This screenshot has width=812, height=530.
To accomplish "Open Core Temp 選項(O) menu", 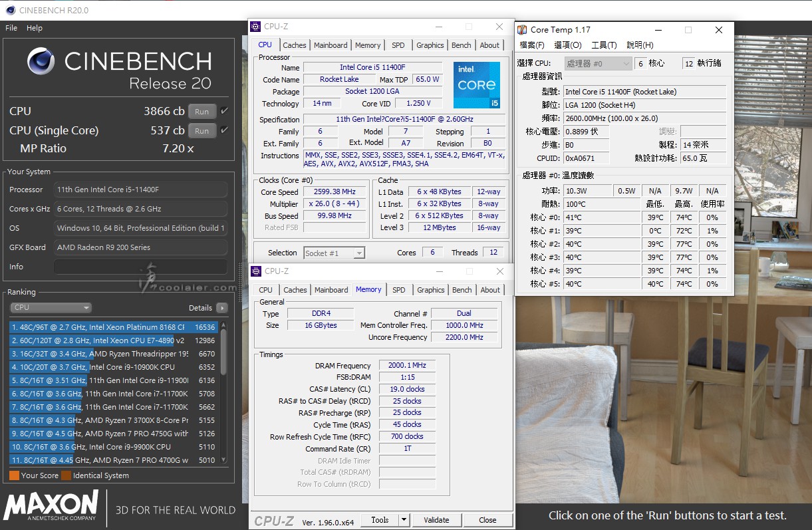I will tap(567, 45).
